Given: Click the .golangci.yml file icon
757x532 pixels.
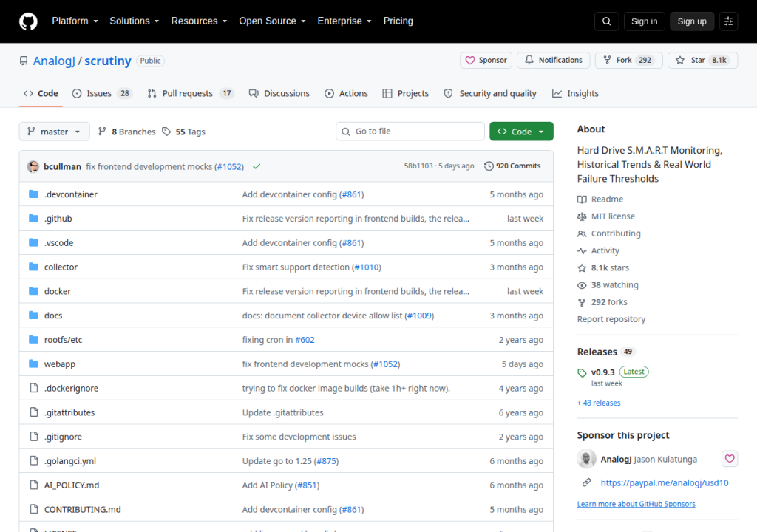Looking at the screenshot, I should pyautogui.click(x=34, y=460).
